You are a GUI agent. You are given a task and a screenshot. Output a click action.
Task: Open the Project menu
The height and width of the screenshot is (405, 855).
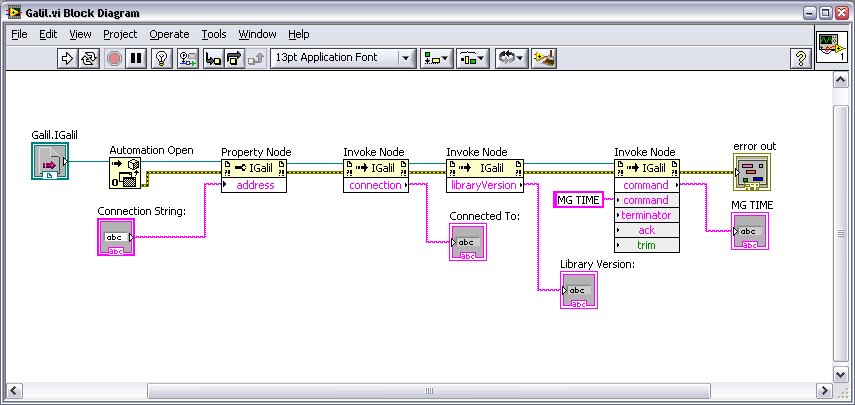120,34
